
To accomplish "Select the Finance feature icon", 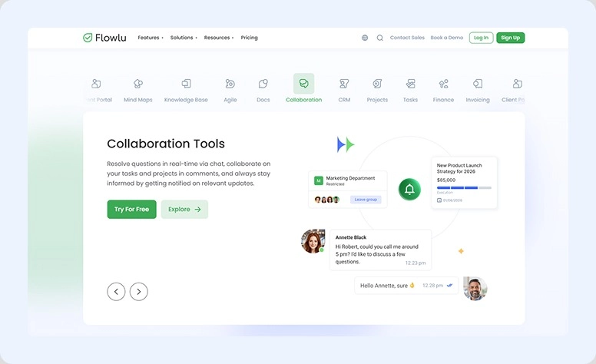I will [x=443, y=84].
